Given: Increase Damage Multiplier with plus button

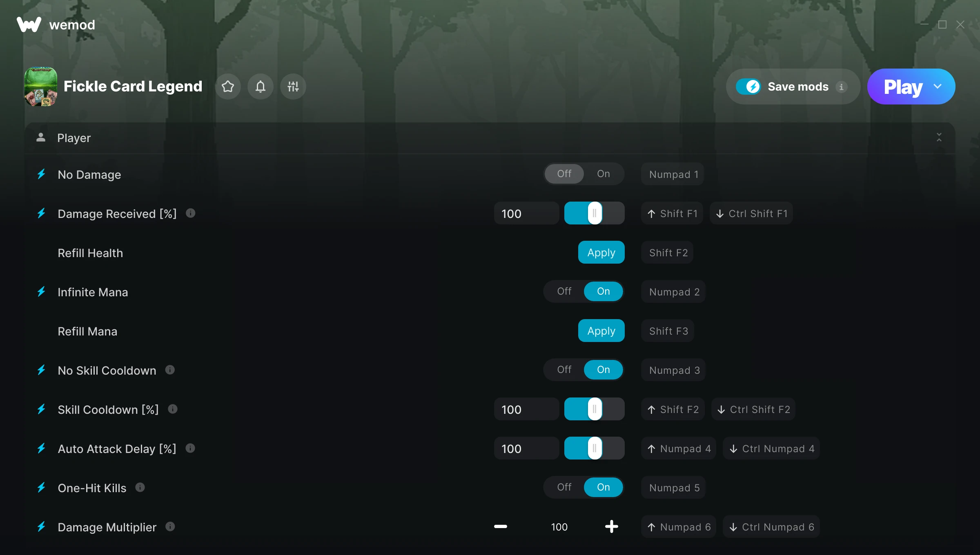Looking at the screenshot, I should 611,526.
